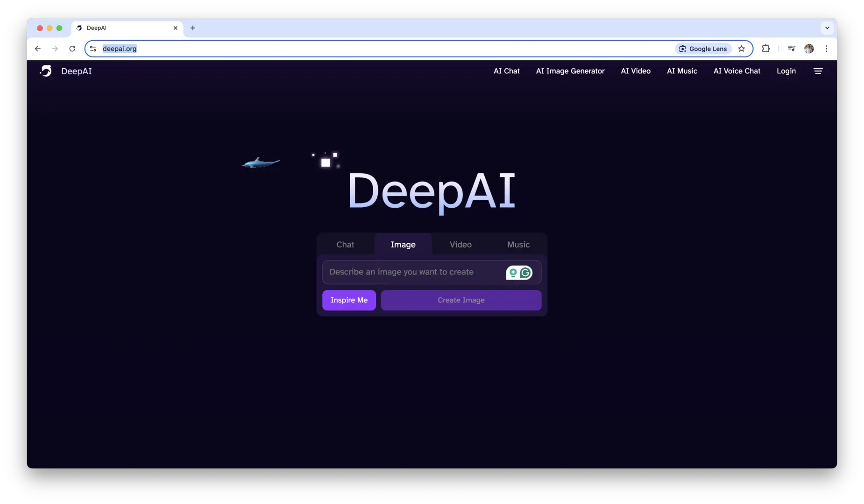Click the browser profile avatar
864x504 pixels.
click(810, 49)
